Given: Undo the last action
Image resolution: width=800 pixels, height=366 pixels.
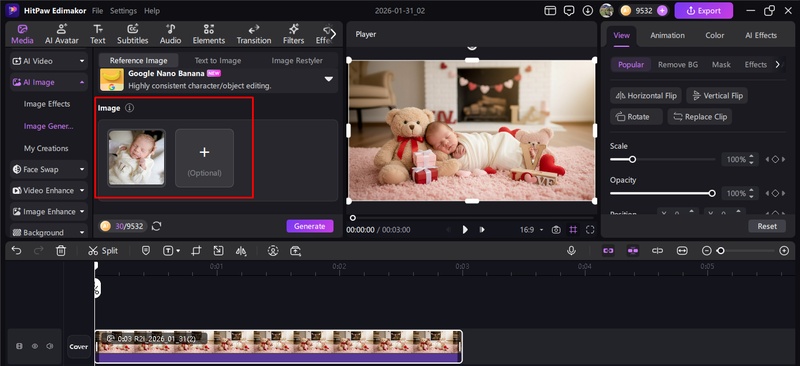Looking at the screenshot, I should point(16,251).
